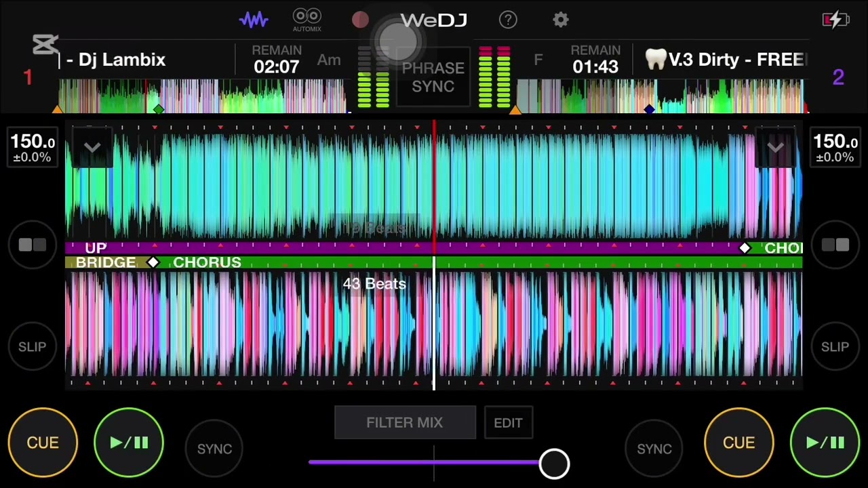Tap the pink deck 2 scrolling waveform

tap(434, 324)
